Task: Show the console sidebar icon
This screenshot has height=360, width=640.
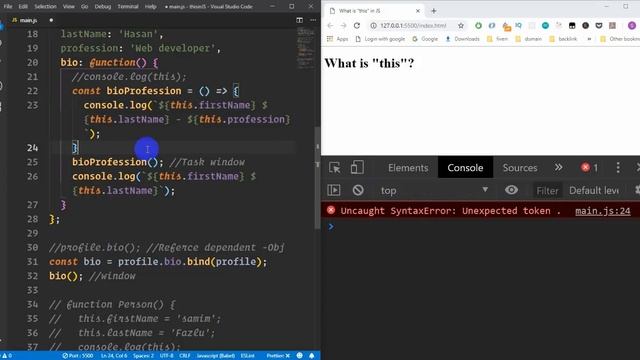Action: tap(334, 190)
